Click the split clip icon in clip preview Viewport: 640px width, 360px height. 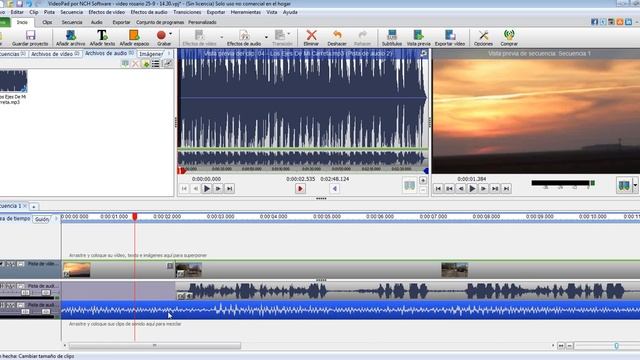[409, 186]
